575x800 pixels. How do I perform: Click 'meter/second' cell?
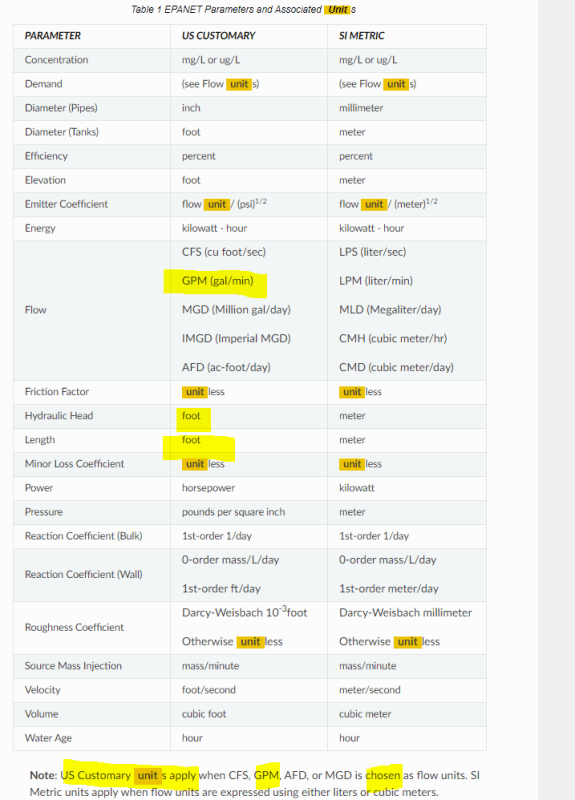369,690
